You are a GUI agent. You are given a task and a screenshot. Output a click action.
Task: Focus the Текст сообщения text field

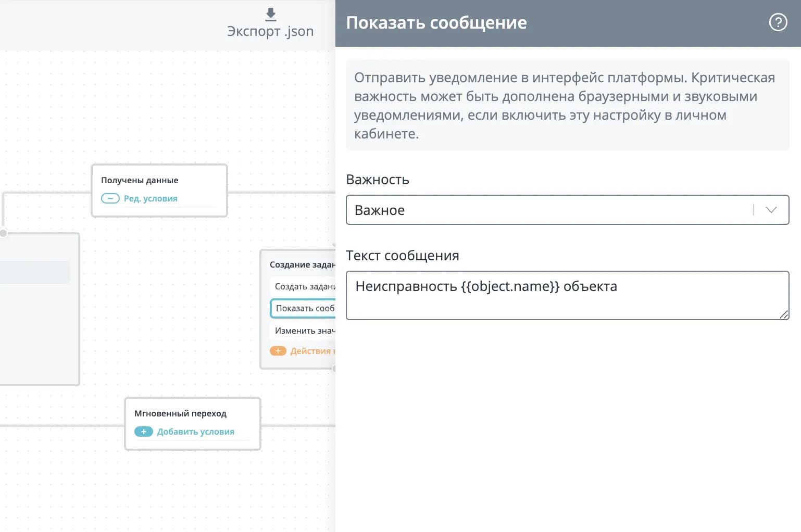(568, 295)
